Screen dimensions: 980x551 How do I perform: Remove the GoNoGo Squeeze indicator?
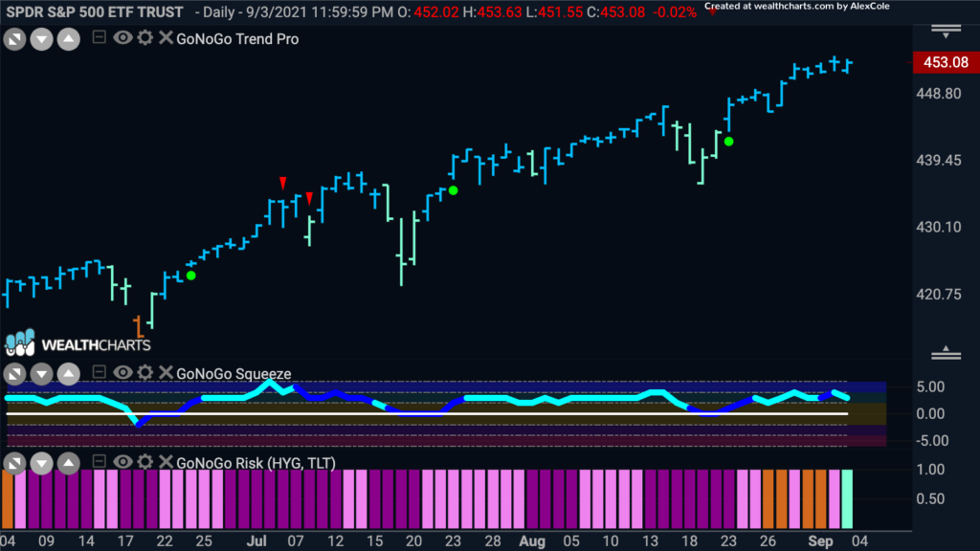pos(166,372)
